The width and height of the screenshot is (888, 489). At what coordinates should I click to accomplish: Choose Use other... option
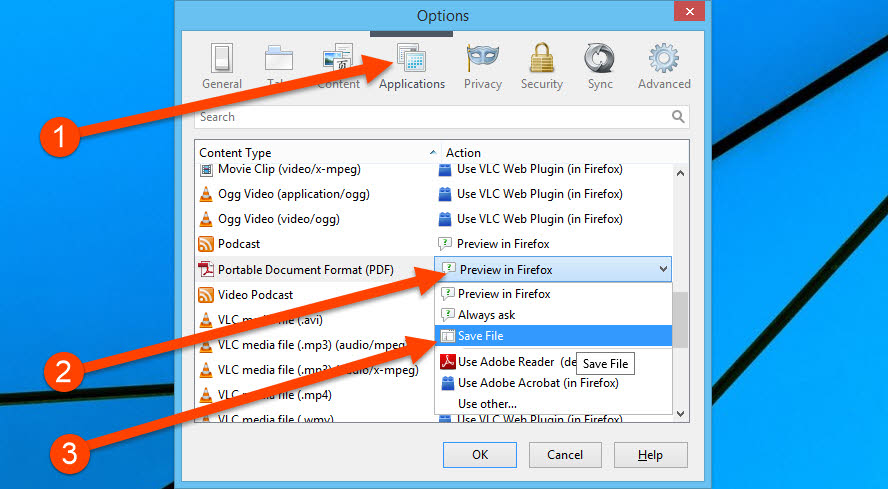pyautogui.click(x=553, y=404)
